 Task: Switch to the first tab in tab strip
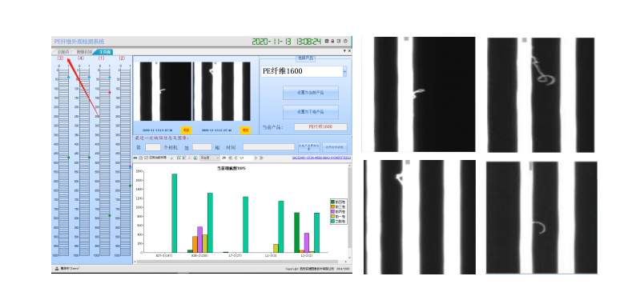(x=62, y=52)
